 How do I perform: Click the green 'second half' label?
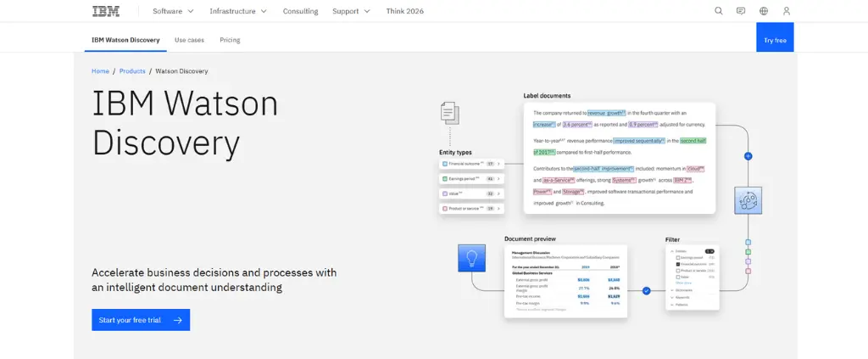click(693, 141)
